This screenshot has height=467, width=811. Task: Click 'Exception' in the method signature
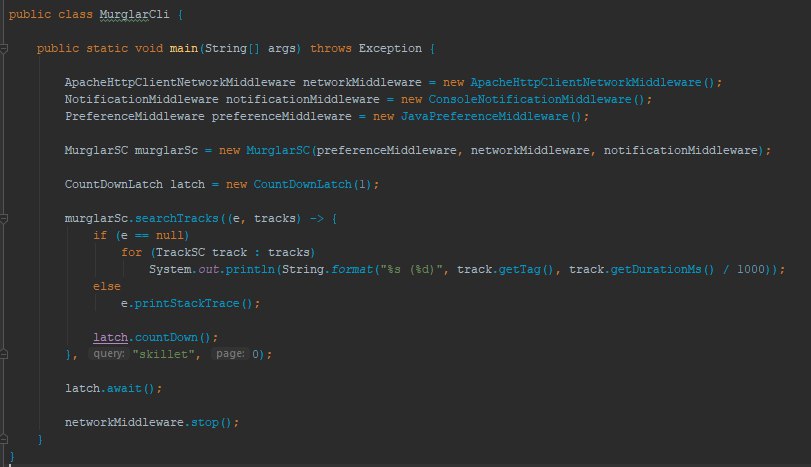coord(390,49)
